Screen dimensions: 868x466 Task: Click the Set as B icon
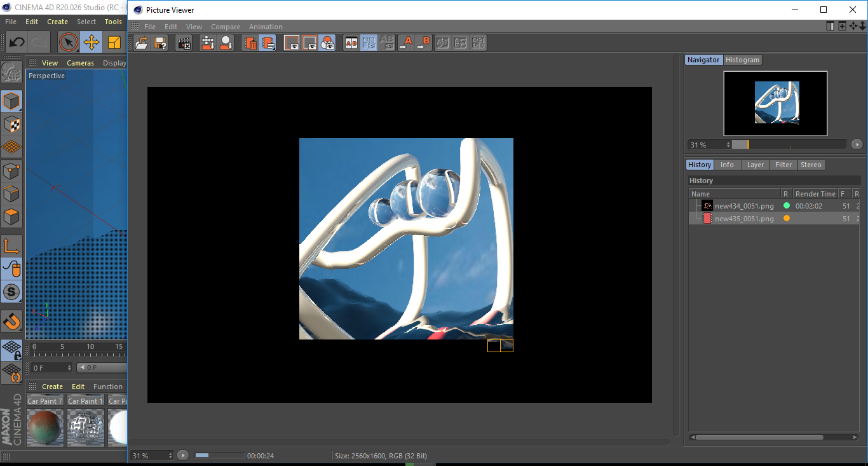423,43
